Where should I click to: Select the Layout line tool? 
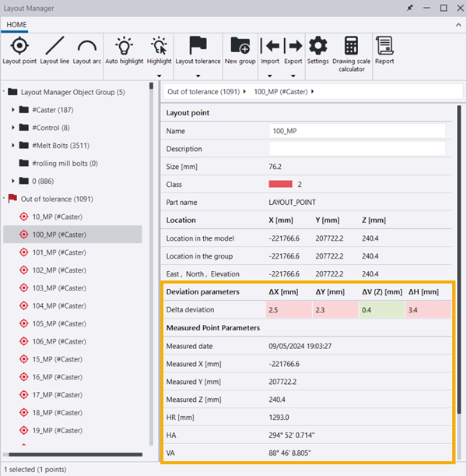[54, 45]
